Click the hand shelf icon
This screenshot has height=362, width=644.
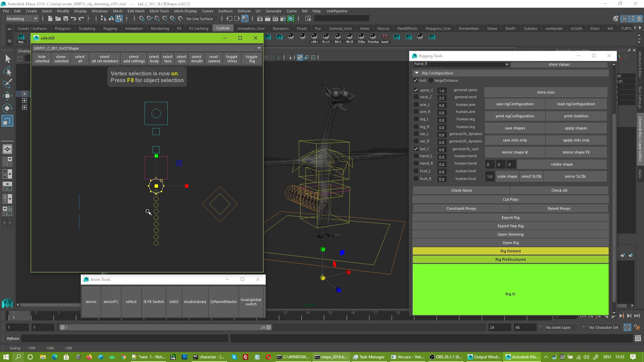385,38
